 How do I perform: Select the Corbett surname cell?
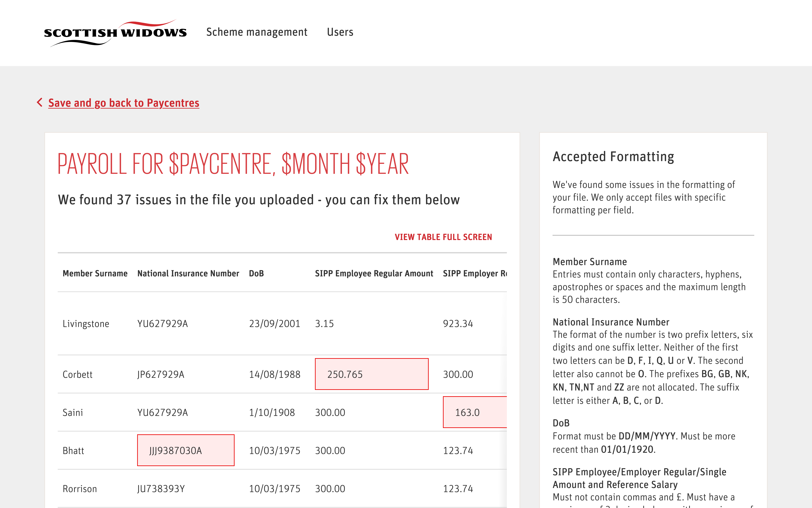[x=78, y=374]
